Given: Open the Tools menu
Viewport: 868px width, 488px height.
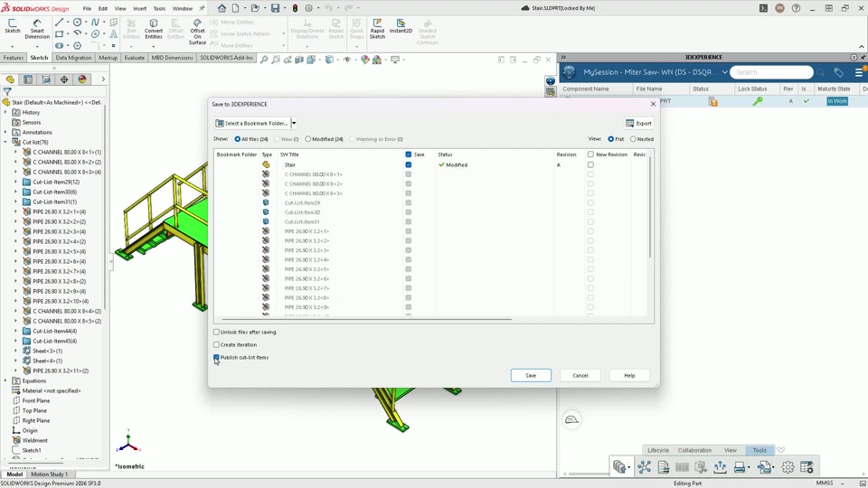Looking at the screenshot, I should (159, 8).
